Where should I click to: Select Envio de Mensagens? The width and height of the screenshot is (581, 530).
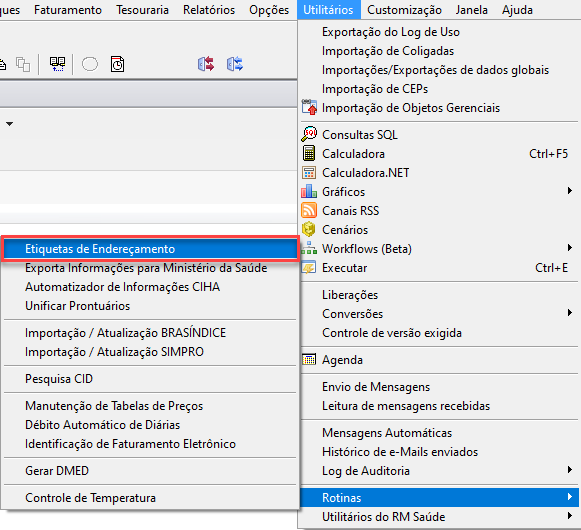click(439, 387)
